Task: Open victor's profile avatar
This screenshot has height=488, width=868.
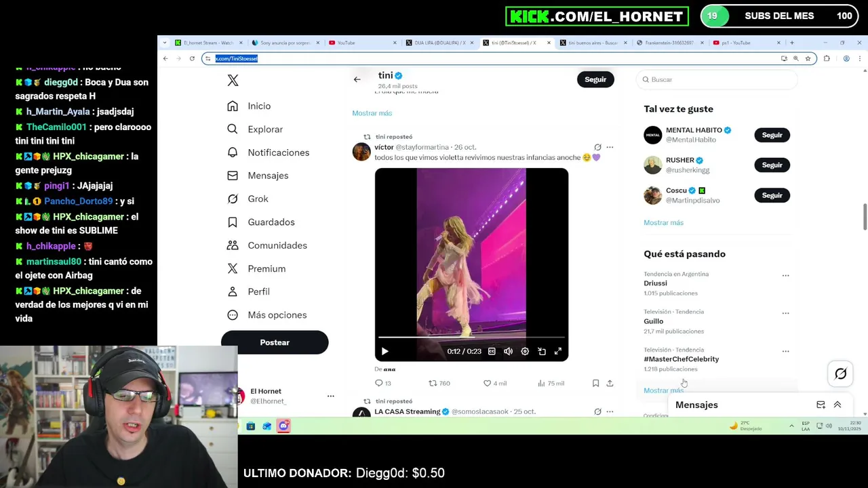Action: [x=361, y=151]
